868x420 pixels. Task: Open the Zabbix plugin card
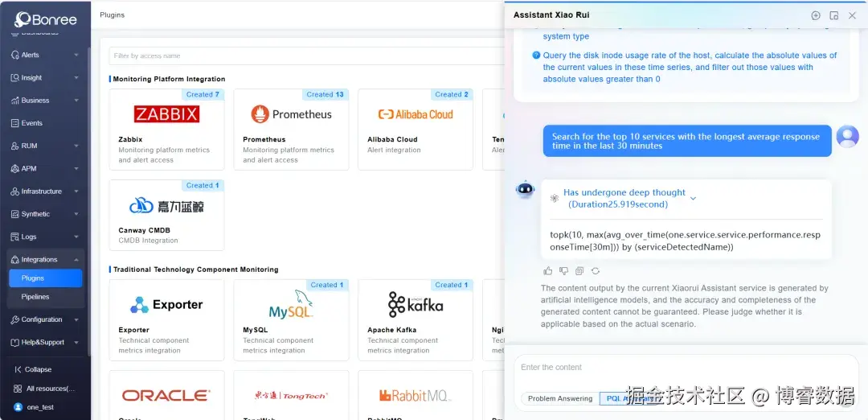point(166,129)
